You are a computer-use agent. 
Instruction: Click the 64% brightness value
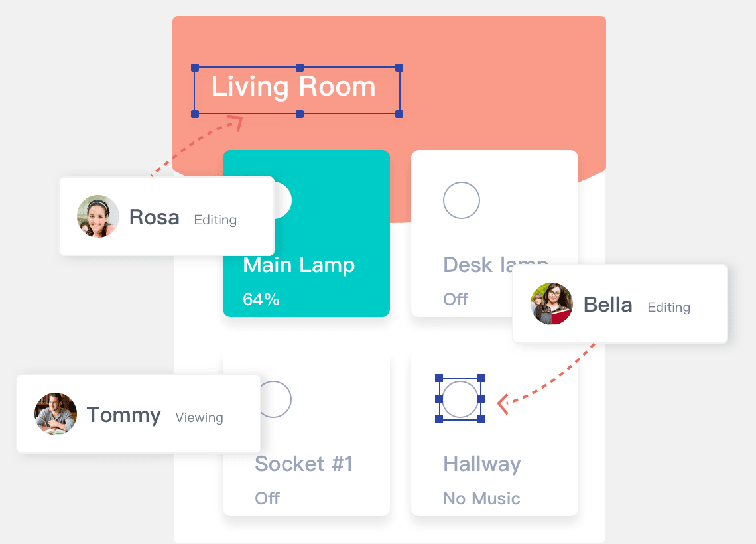tap(261, 299)
